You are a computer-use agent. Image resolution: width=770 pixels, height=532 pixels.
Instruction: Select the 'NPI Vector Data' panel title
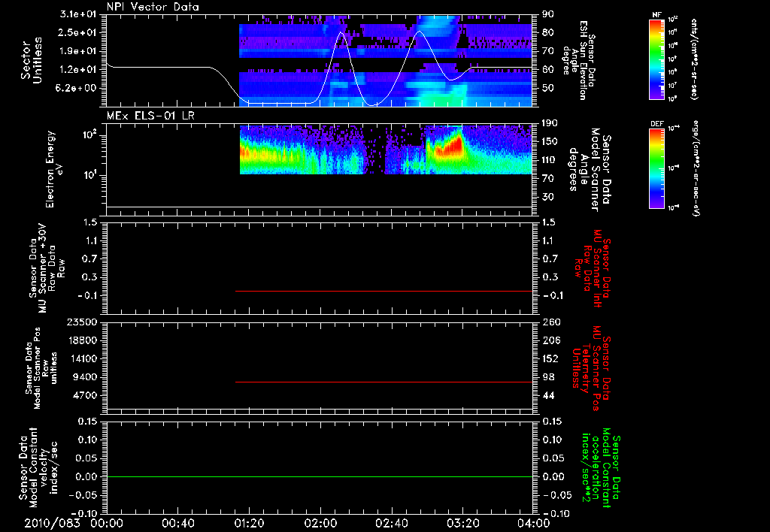coord(153,7)
